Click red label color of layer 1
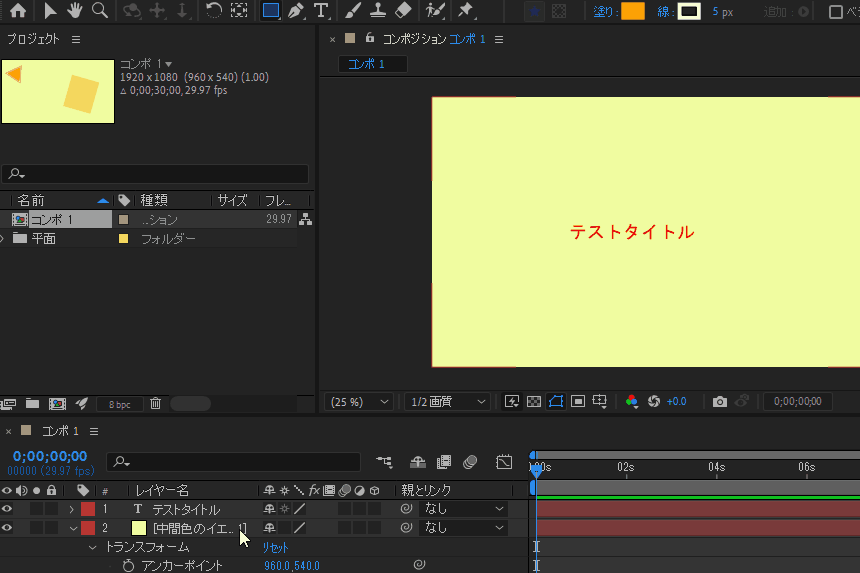Screen dimensions: 860x573 click(88, 509)
